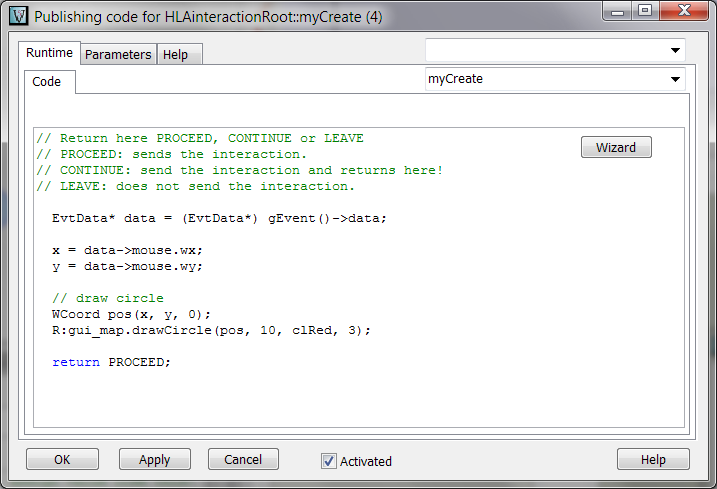Viewport: 717px width, 489px height.
Task: Select the Code sub-tab
Action: (47, 82)
